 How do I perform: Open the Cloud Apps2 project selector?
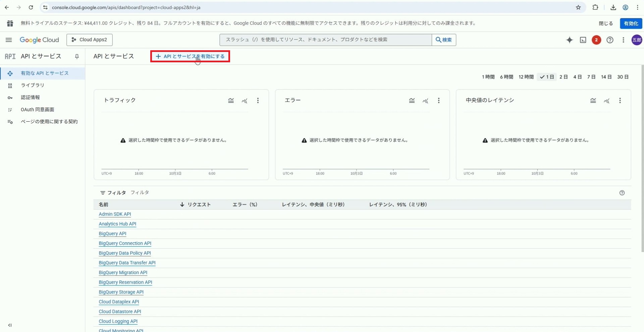pos(90,40)
